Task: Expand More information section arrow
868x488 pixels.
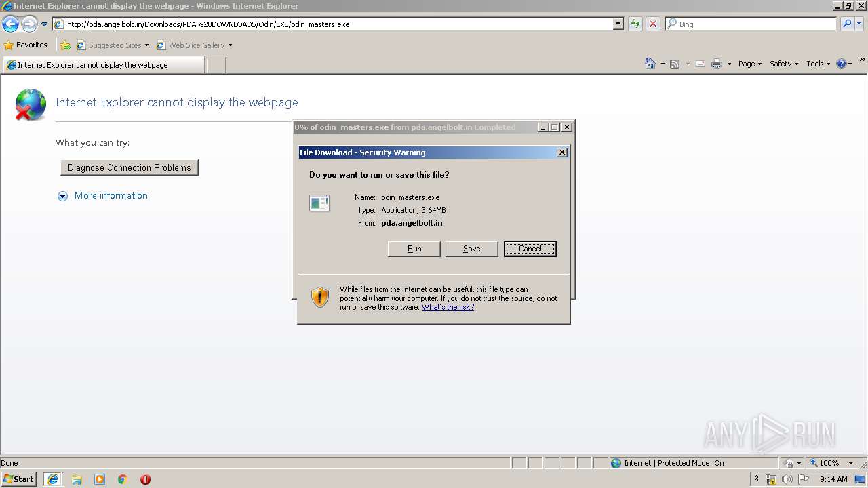Action: 62,196
